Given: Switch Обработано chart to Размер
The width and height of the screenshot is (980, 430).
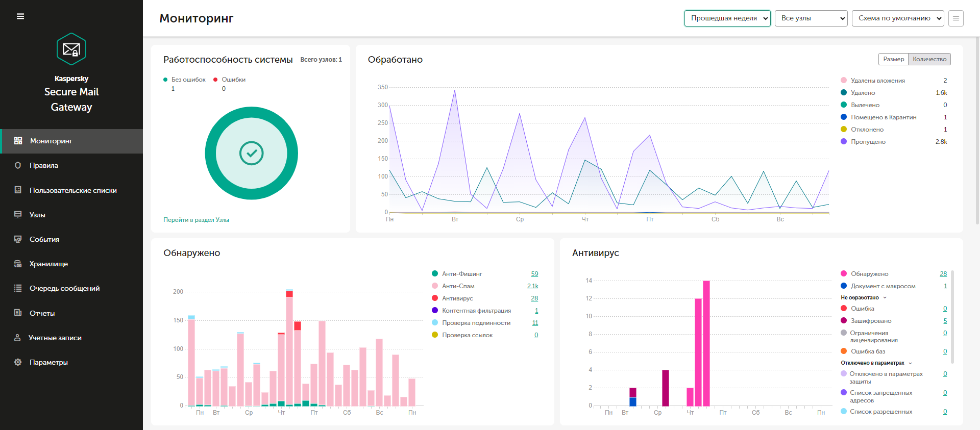Looking at the screenshot, I should [893, 59].
